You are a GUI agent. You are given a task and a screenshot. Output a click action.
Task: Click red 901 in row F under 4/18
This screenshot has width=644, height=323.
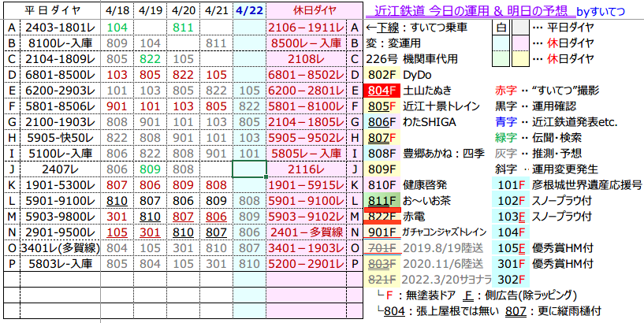click(117, 106)
